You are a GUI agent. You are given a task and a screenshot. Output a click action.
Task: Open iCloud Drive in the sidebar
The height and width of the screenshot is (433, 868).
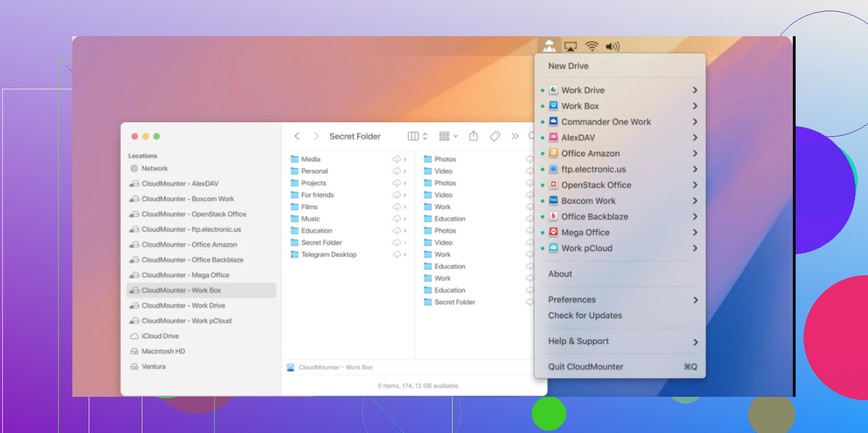(160, 336)
